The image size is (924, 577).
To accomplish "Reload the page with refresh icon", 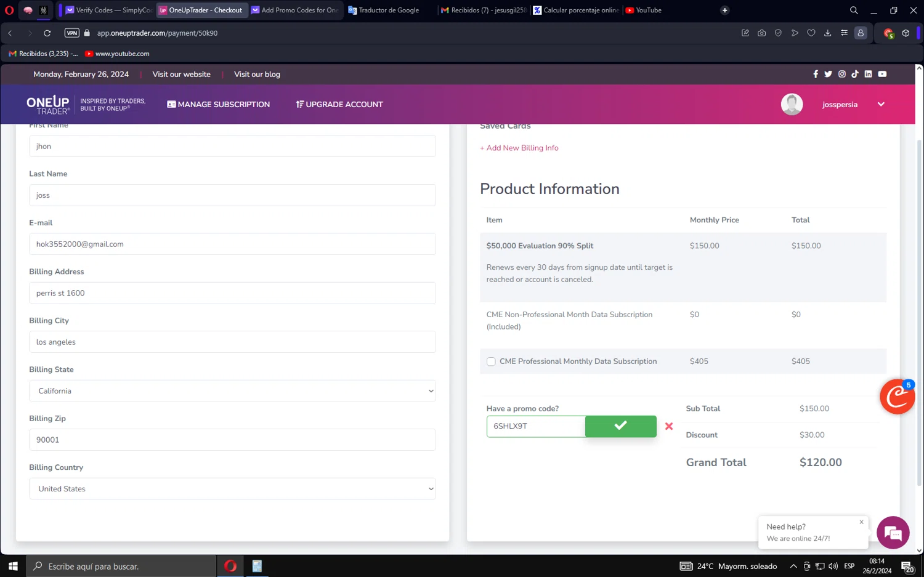I will [47, 33].
